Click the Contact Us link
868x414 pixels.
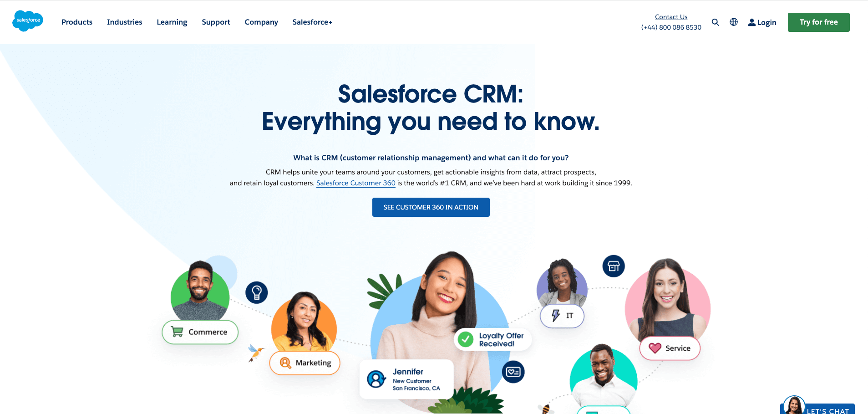coord(671,17)
